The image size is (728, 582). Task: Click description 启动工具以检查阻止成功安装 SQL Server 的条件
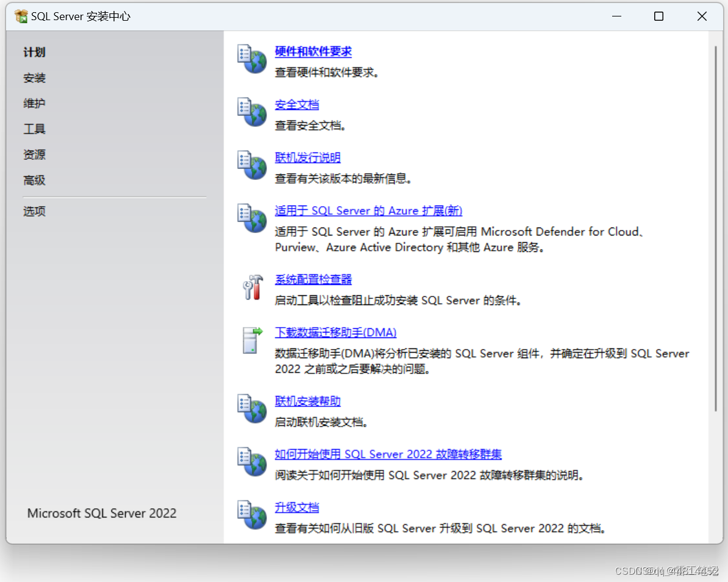coord(398,300)
